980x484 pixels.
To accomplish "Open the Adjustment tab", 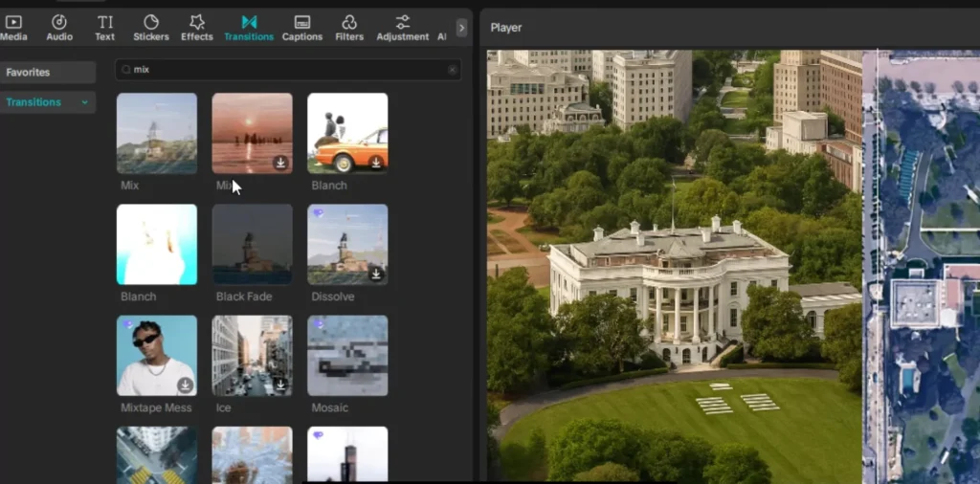I will pyautogui.click(x=403, y=28).
